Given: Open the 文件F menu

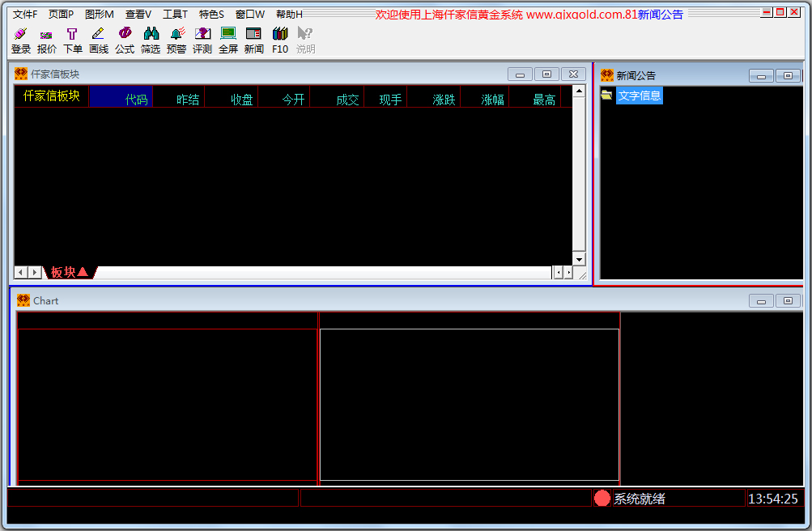Looking at the screenshot, I should [25, 15].
